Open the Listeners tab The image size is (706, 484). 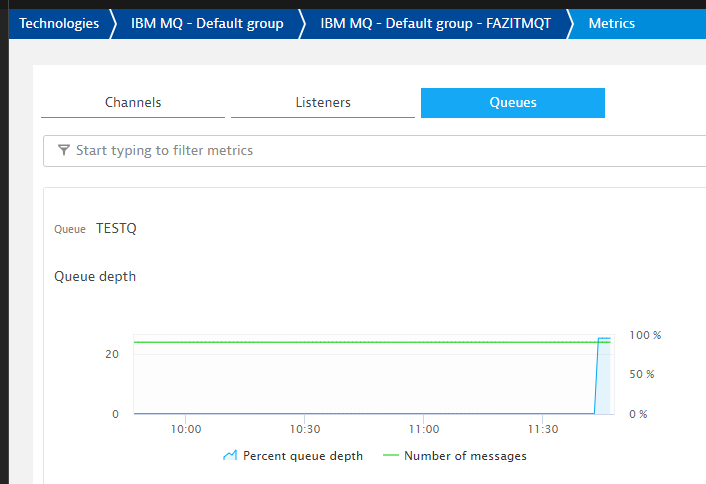323,102
